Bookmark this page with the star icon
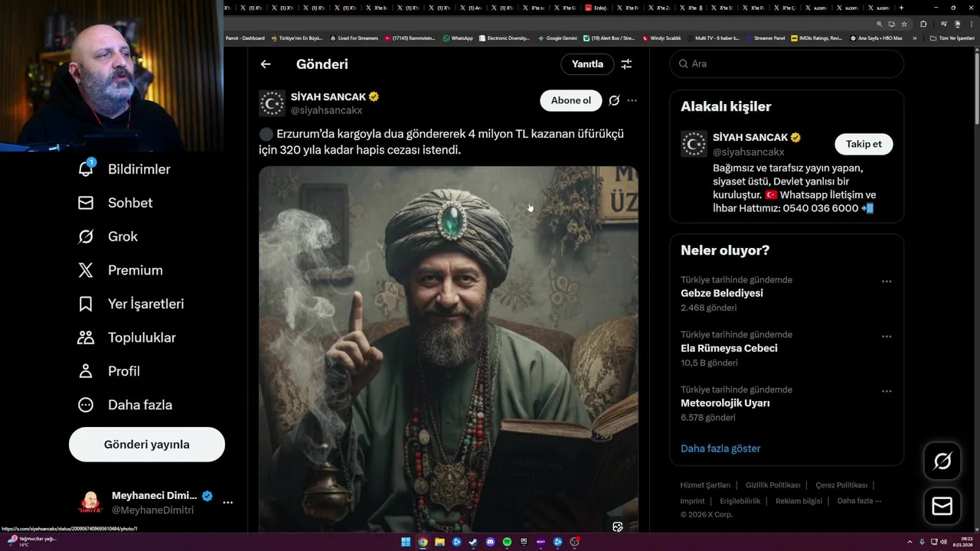Viewport: 980px width, 551px height. click(x=904, y=24)
